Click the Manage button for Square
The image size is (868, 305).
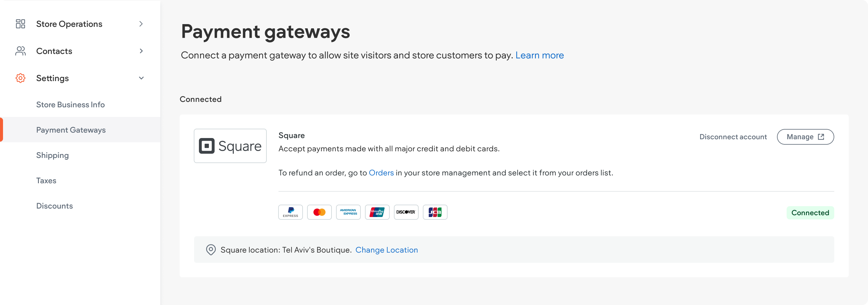(x=805, y=137)
